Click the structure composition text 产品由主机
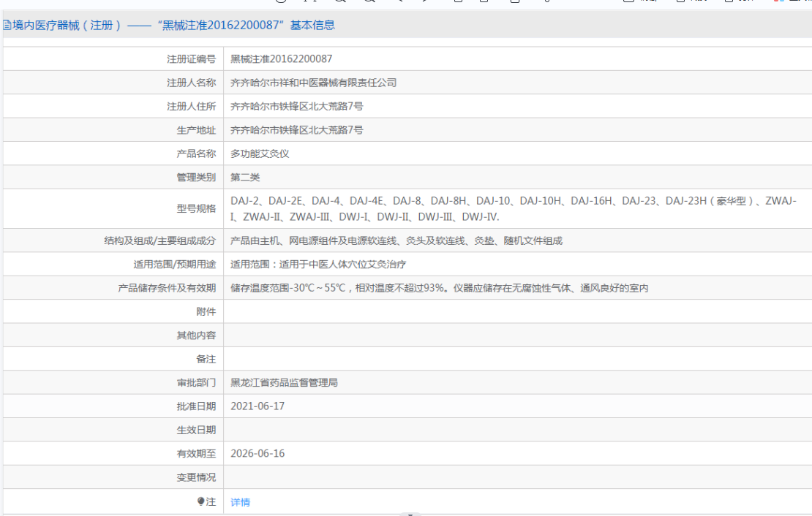Viewport: 812px width, 516px height. click(396, 240)
